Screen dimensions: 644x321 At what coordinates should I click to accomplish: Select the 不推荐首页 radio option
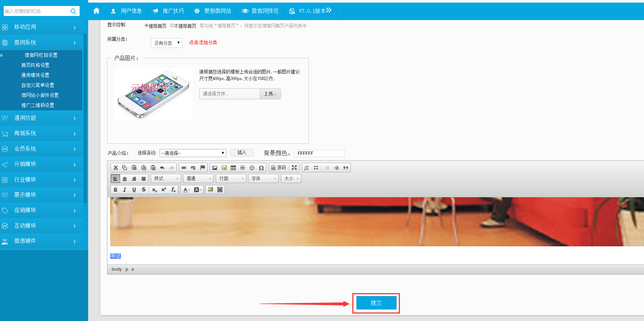172,26
